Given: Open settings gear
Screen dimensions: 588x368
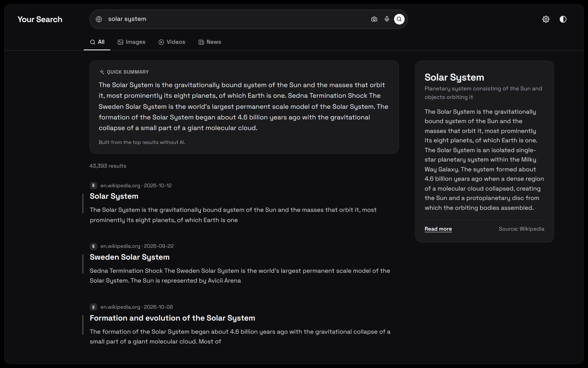Looking at the screenshot, I should (546, 19).
